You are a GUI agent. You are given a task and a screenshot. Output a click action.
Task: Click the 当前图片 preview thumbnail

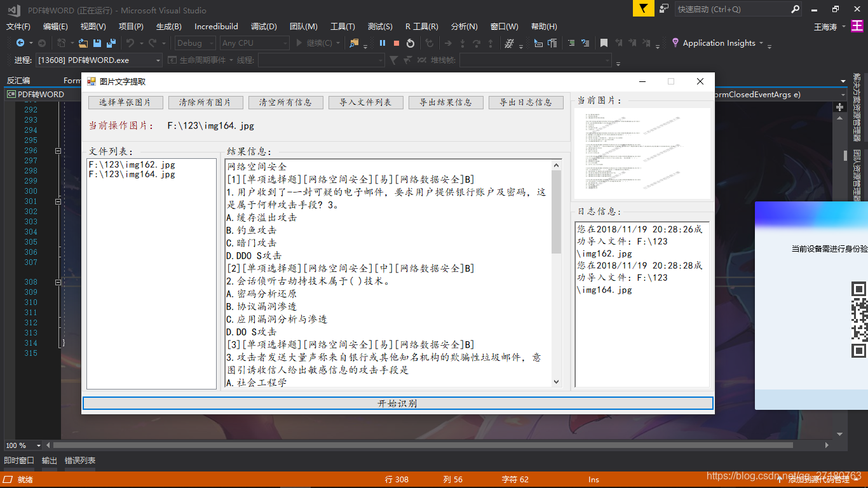(x=642, y=153)
